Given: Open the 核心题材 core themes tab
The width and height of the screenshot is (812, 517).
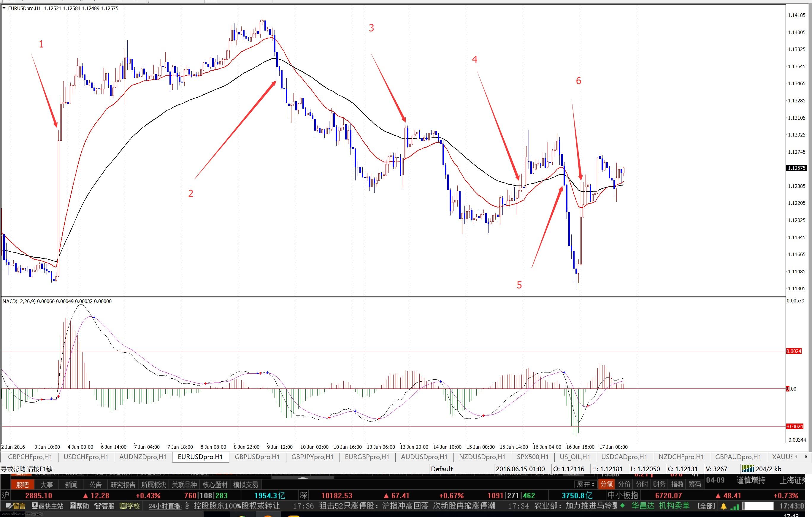Looking at the screenshot, I should [215, 485].
